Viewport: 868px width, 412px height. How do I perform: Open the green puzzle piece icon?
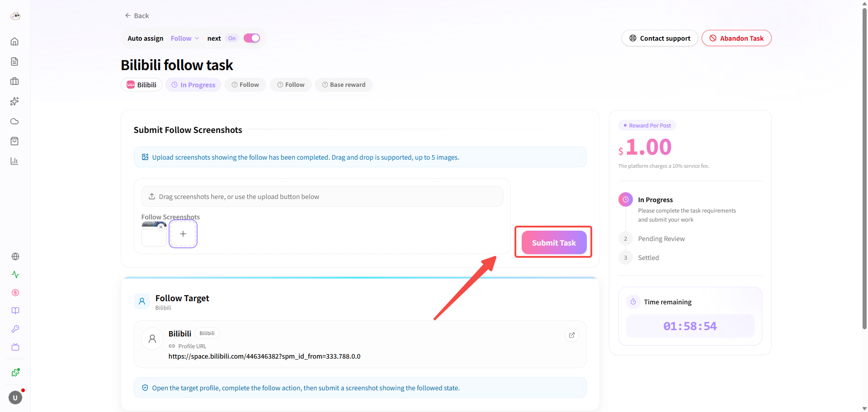tap(15, 372)
